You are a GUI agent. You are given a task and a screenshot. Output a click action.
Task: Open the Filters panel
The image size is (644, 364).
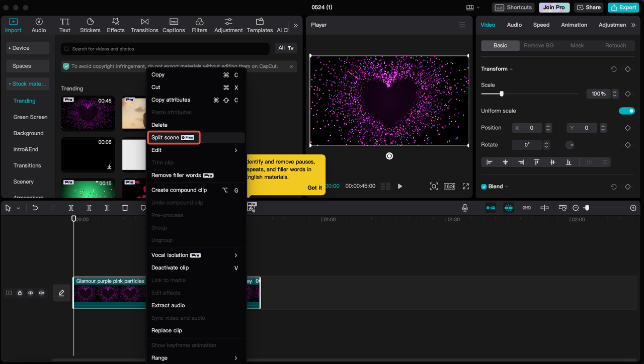(x=199, y=25)
